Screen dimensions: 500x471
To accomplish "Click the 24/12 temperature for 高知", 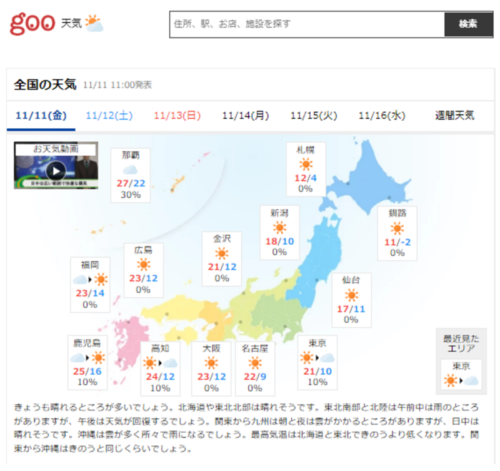I will [x=160, y=377].
